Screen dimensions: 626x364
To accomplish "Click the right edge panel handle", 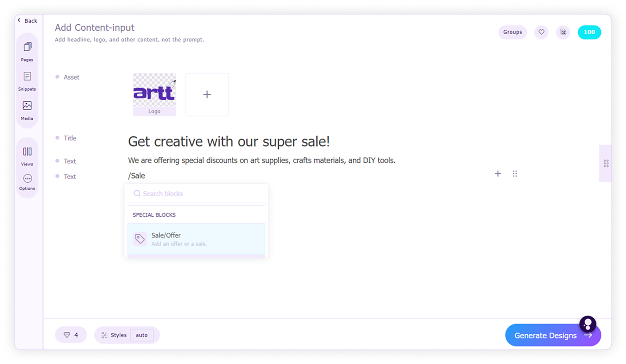I will click(x=605, y=163).
